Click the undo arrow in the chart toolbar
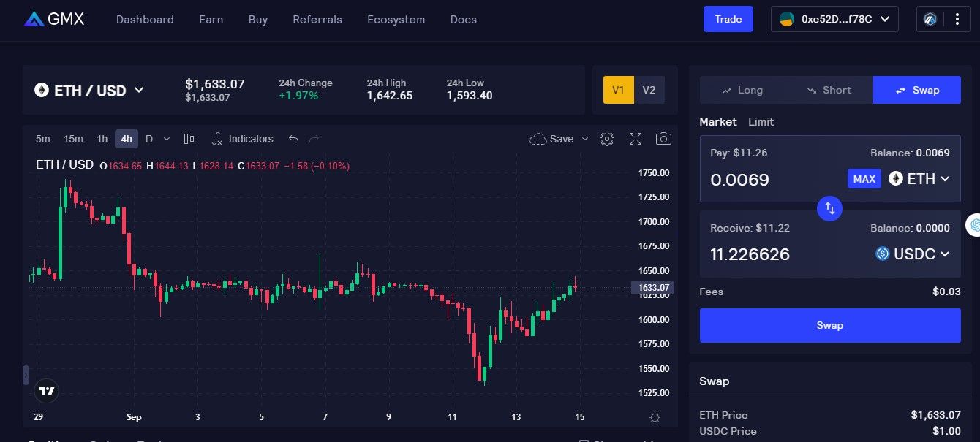This screenshot has height=442, width=980. click(x=293, y=138)
